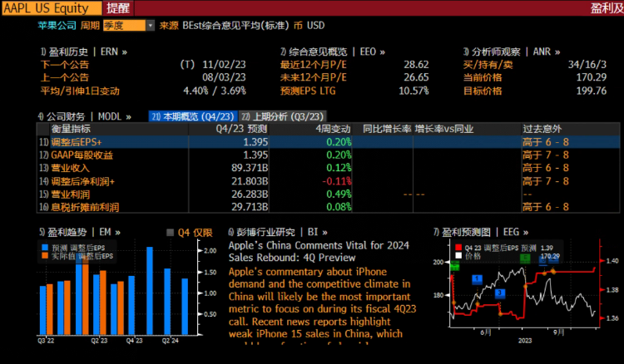Click 调整后净利润 change value -0.11%
The image size is (624, 364).
point(337,181)
